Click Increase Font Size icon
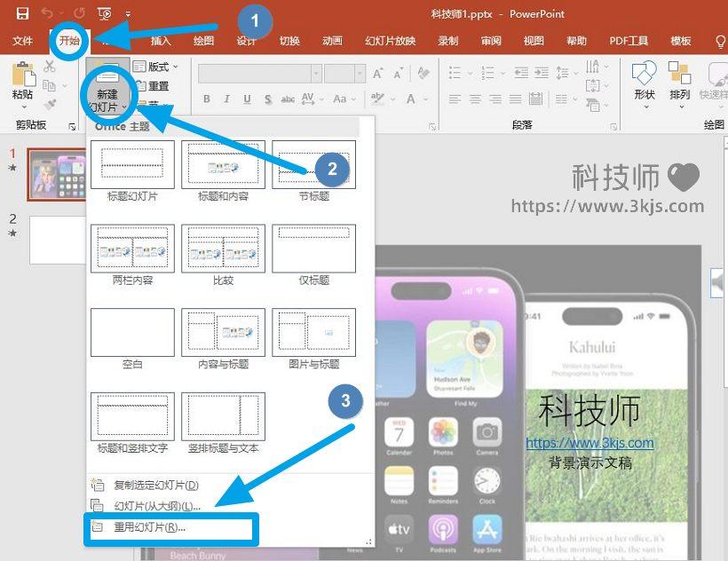This screenshot has width=728, height=561. (x=378, y=74)
